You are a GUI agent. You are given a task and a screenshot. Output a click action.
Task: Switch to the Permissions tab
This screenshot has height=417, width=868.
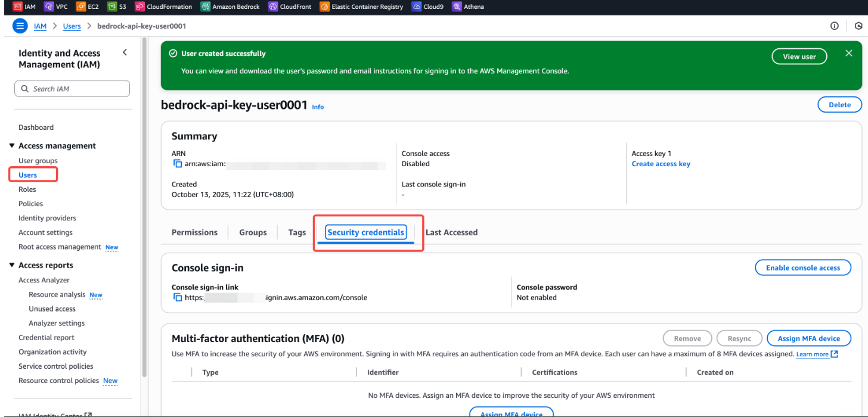click(194, 232)
